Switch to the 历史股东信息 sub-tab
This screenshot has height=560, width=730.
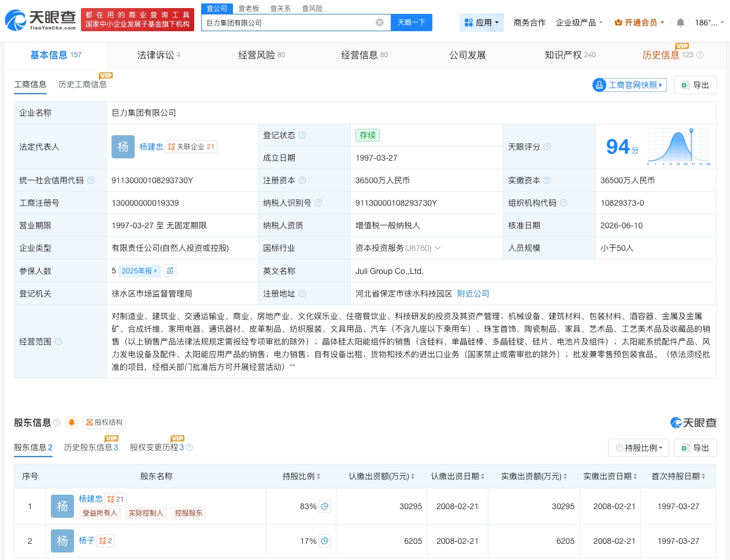(91, 447)
